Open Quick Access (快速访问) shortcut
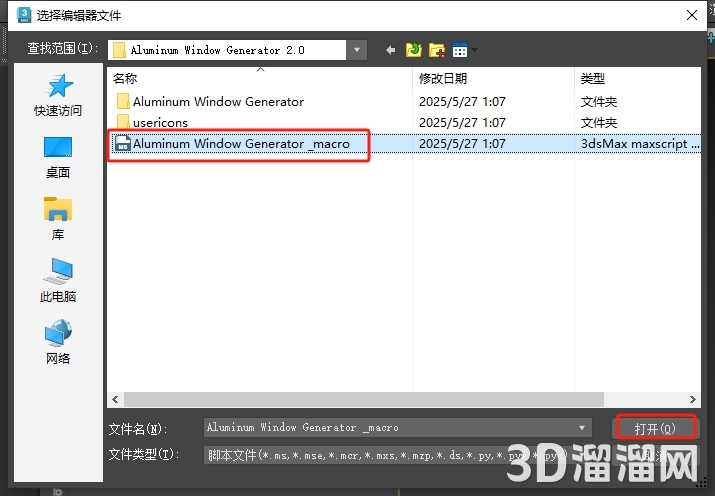 [58, 95]
